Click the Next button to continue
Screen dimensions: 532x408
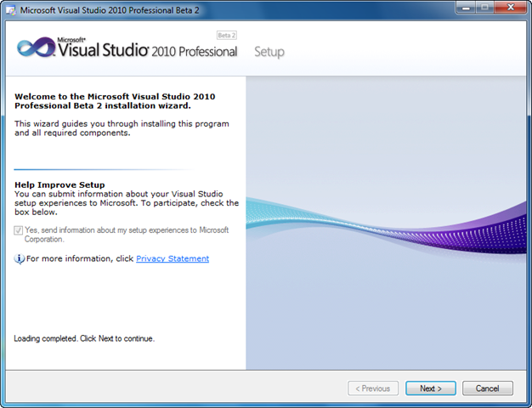coord(430,388)
